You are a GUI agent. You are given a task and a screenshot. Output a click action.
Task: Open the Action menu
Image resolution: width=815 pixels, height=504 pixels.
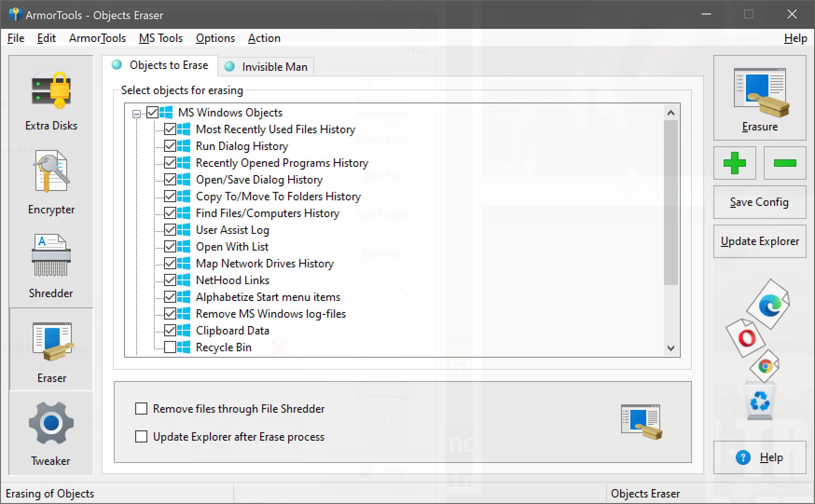[x=264, y=38]
